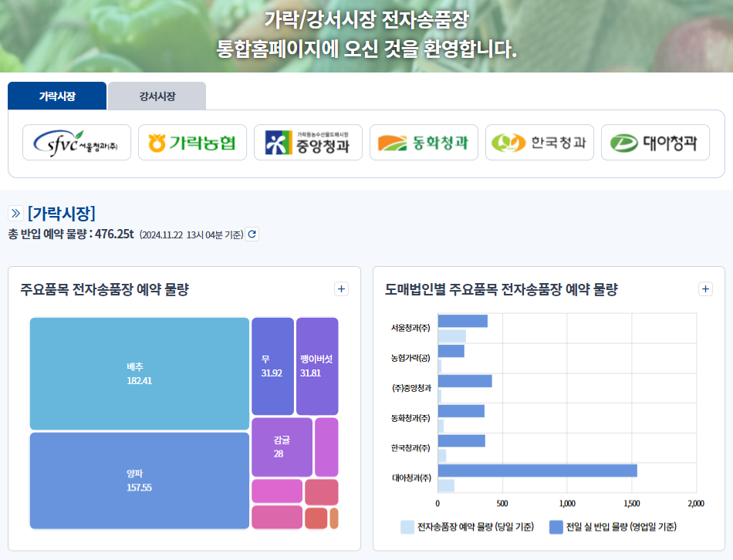Select the 배추 182.41 treemap tile
733x560 pixels.
[x=140, y=373]
